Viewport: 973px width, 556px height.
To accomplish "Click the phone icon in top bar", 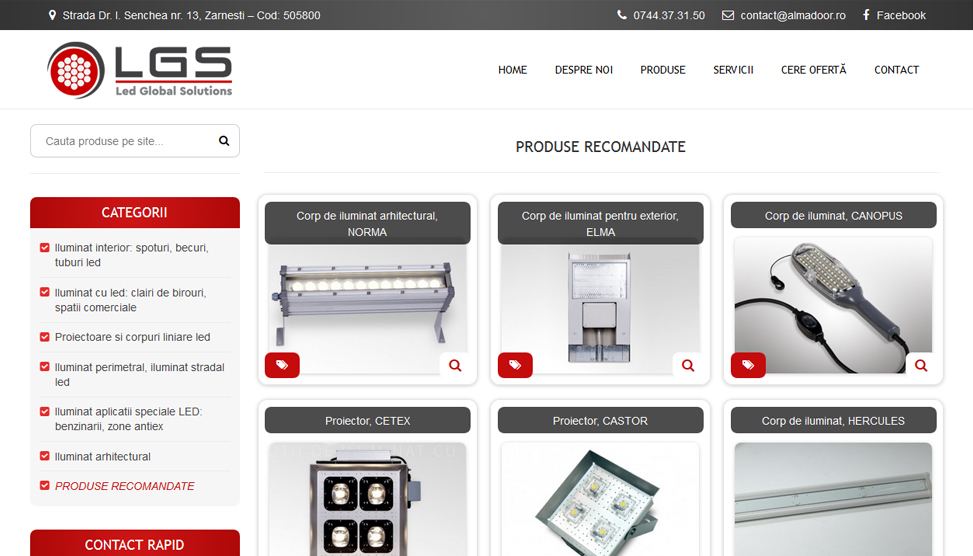I will click(622, 15).
